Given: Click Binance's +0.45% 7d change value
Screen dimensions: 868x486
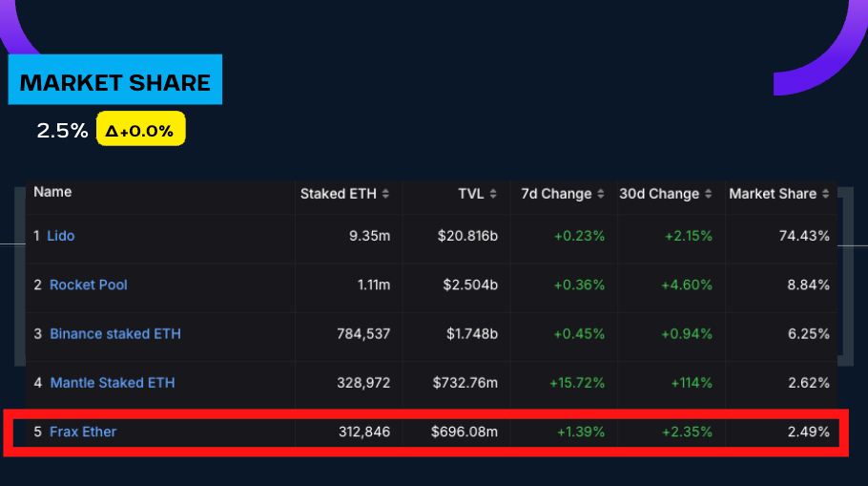Looking at the screenshot, I should tap(580, 334).
